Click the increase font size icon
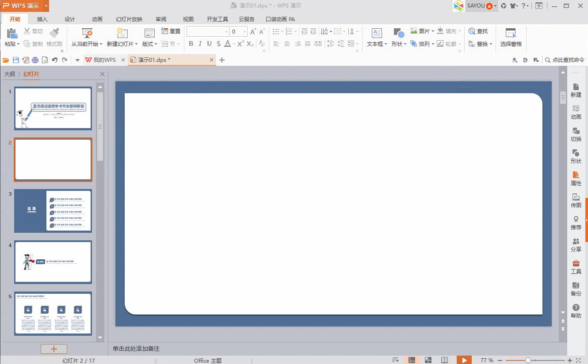Image resolution: width=588 pixels, height=364 pixels. click(x=253, y=31)
